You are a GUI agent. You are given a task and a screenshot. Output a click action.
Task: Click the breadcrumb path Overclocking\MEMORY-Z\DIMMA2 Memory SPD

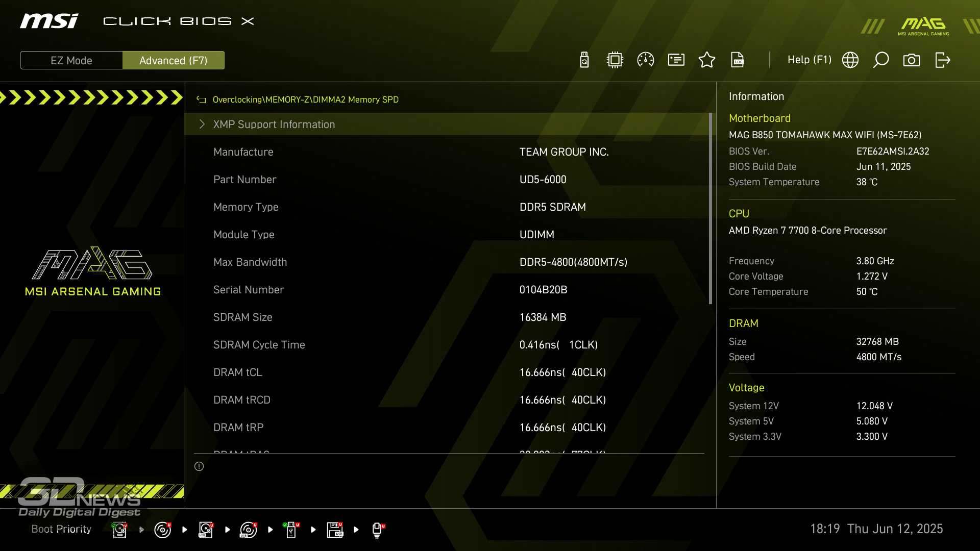click(x=306, y=100)
